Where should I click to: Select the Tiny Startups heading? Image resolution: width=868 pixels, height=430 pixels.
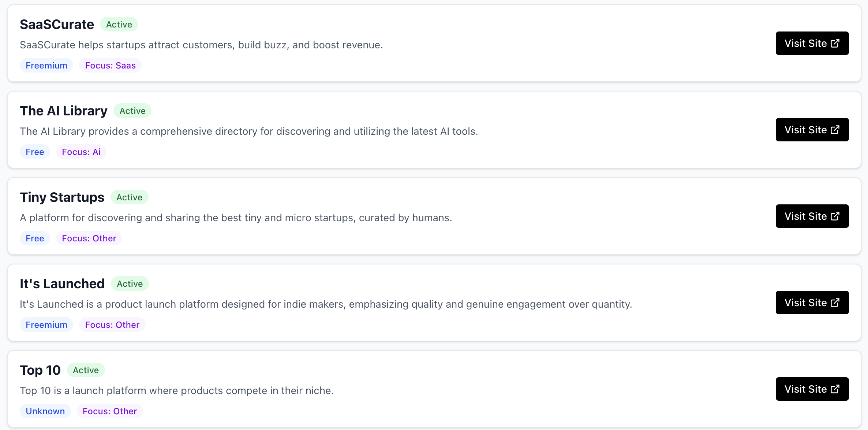[x=62, y=197]
